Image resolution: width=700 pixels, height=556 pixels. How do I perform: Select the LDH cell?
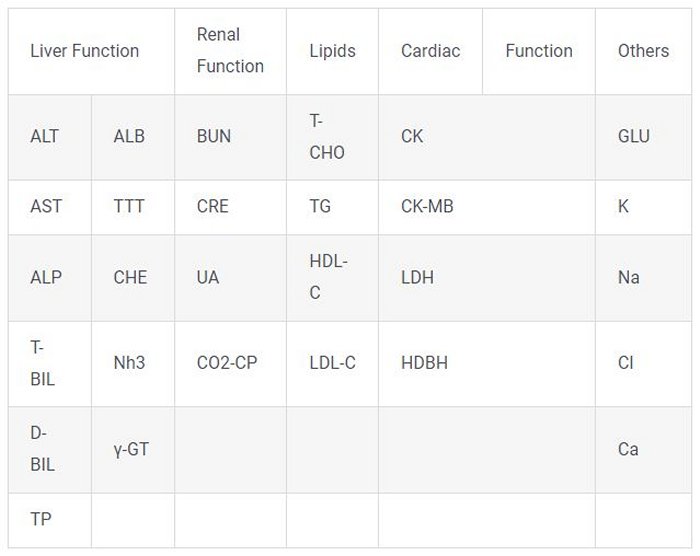pos(417,277)
